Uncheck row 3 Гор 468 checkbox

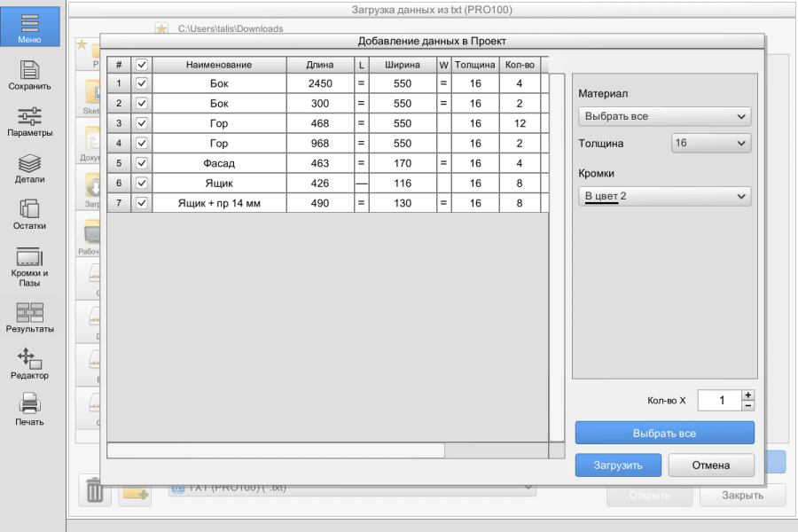[142, 123]
